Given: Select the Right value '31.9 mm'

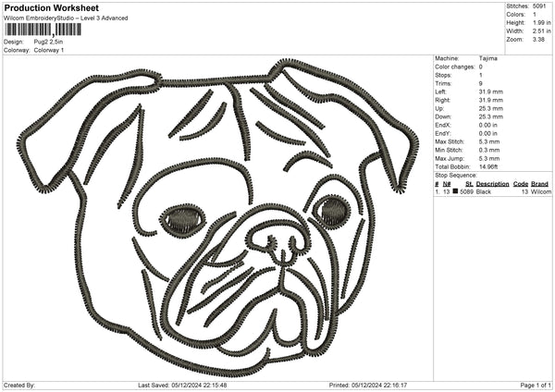Looking at the screenshot, I should pyautogui.click(x=491, y=101).
